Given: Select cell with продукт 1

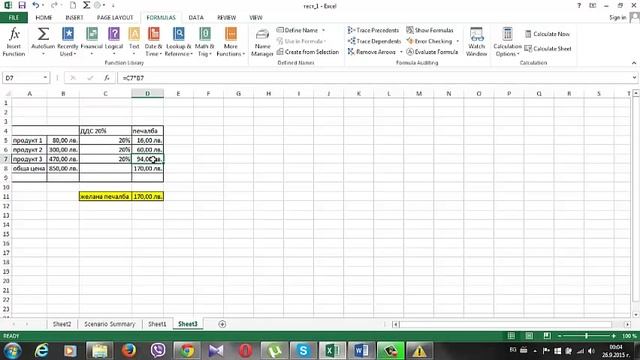Looking at the screenshot, I should pos(29,140).
